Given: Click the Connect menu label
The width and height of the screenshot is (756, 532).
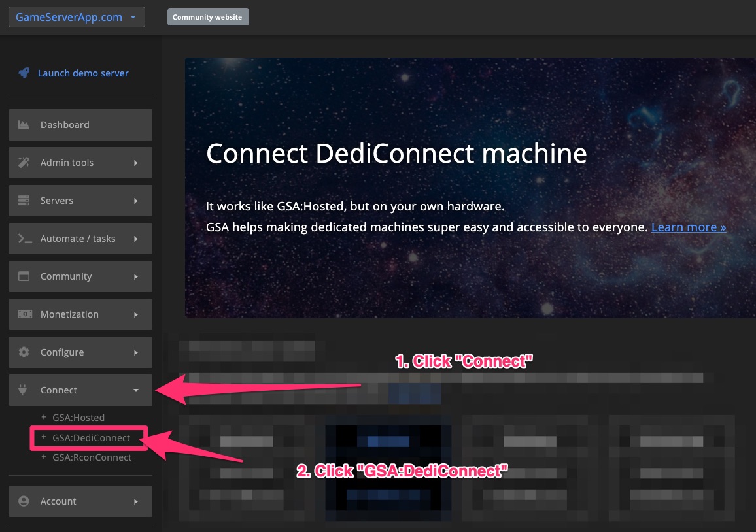Looking at the screenshot, I should tap(59, 390).
